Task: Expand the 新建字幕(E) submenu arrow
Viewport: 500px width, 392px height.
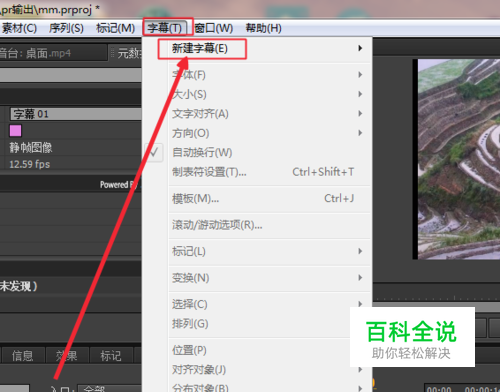Action: (x=360, y=48)
